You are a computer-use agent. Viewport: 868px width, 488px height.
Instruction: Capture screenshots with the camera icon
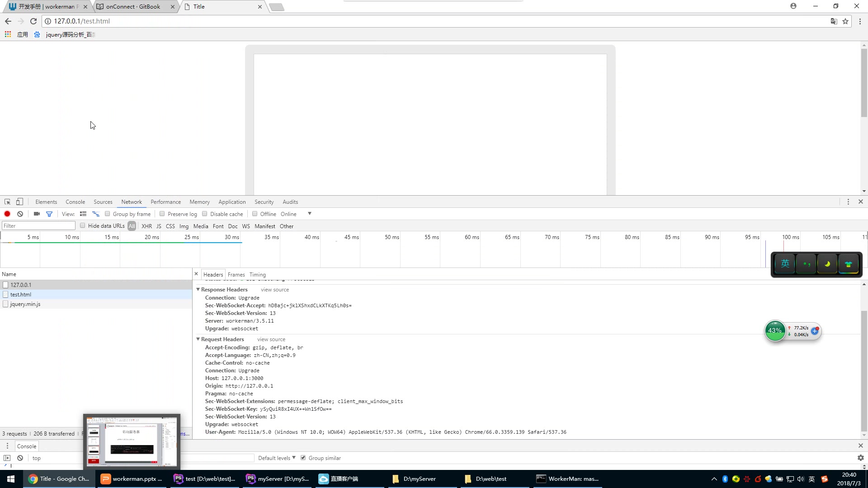tap(37, 214)
